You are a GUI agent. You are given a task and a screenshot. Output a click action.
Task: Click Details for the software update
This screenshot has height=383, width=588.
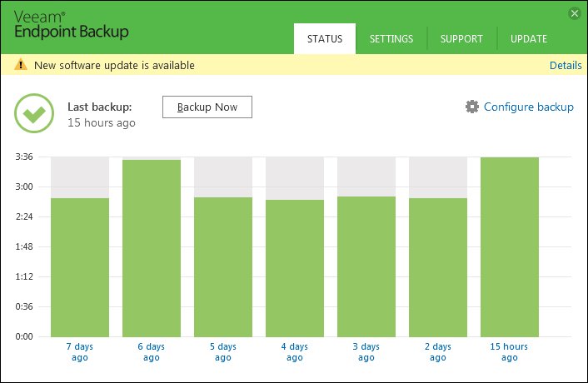tap(566, 65)
